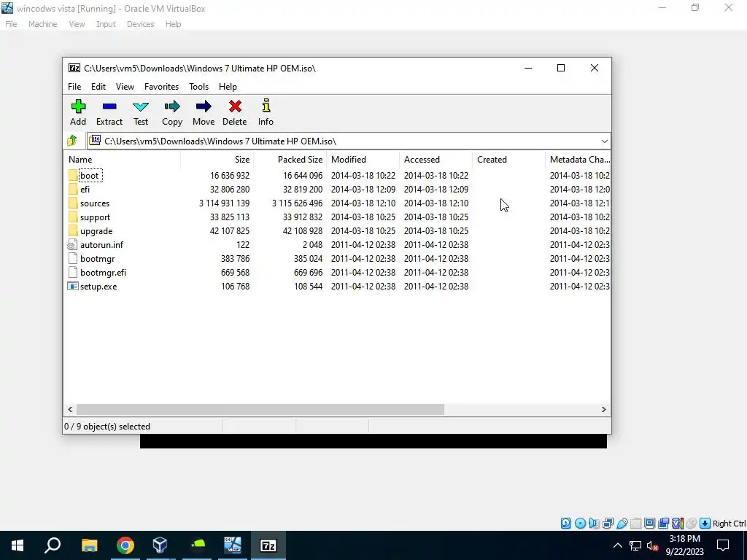Open the notification center icon

(x=723, y=545)
